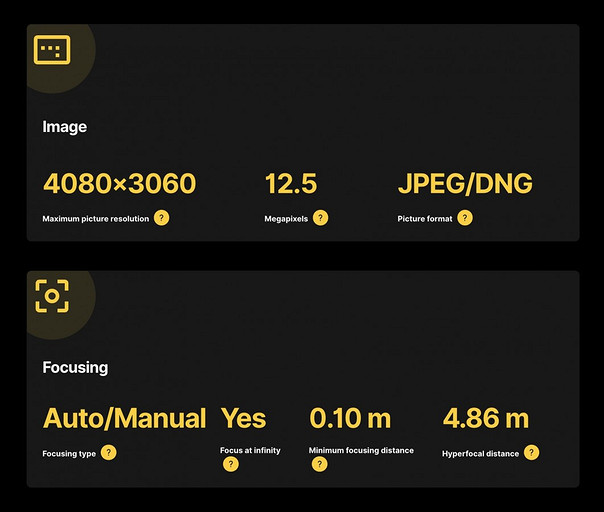This screenshot has width=604, height=512.
Task: Click the Focusing section heading
Action: click(75, 367)
